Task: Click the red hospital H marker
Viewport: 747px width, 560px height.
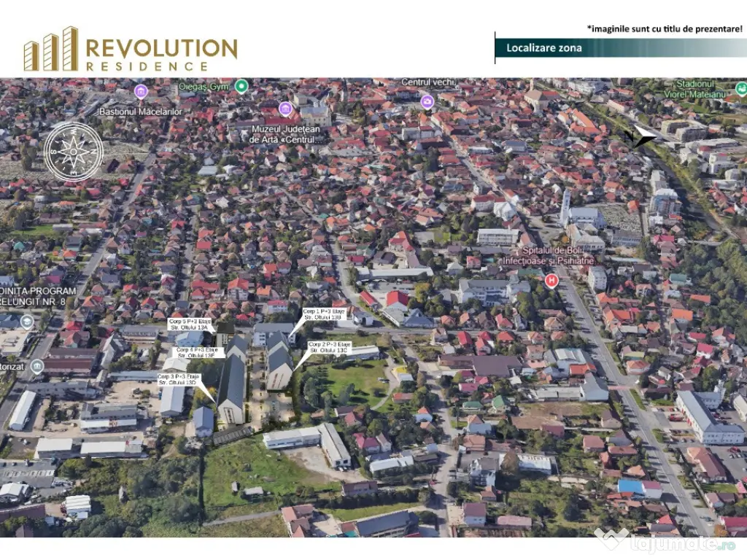Action: pyautogui.click(x=551, y=280)
